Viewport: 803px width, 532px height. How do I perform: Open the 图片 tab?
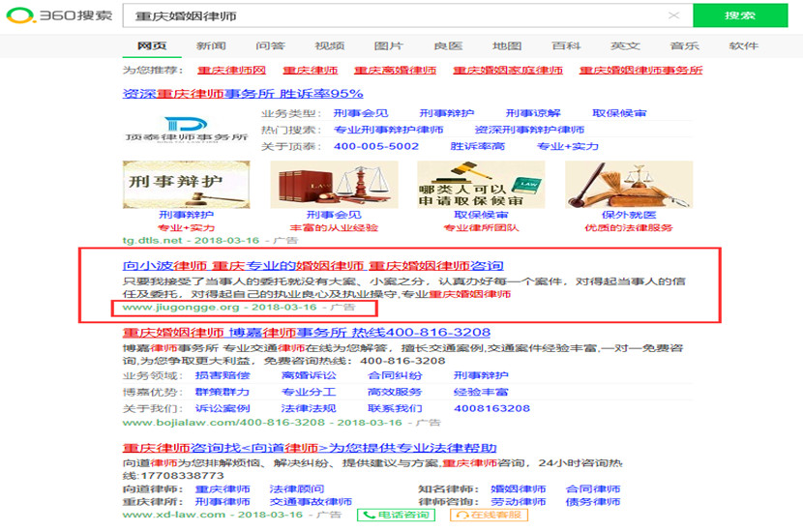pos(389,45)
